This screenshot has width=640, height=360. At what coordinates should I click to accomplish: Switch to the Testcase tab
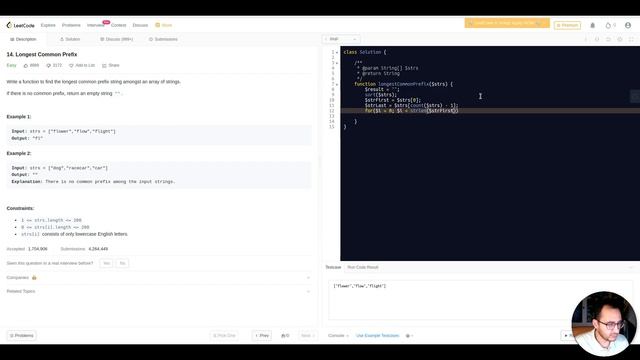click(x=333, y=267)
